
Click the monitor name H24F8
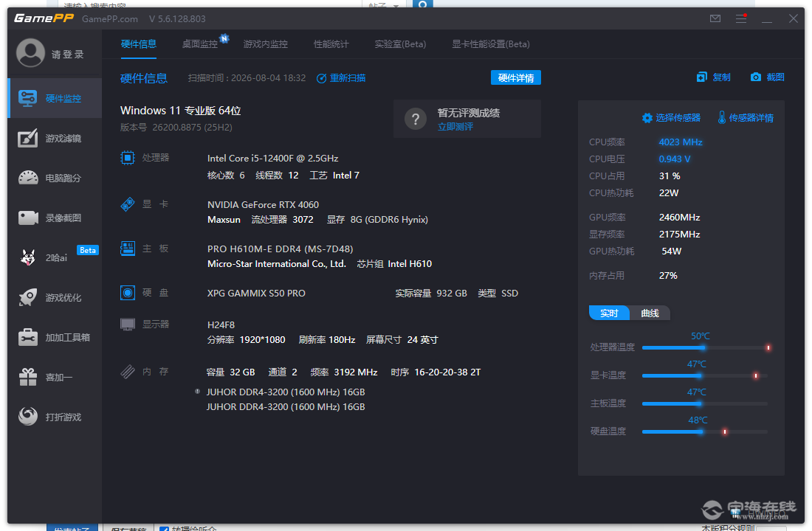(221, 325)
